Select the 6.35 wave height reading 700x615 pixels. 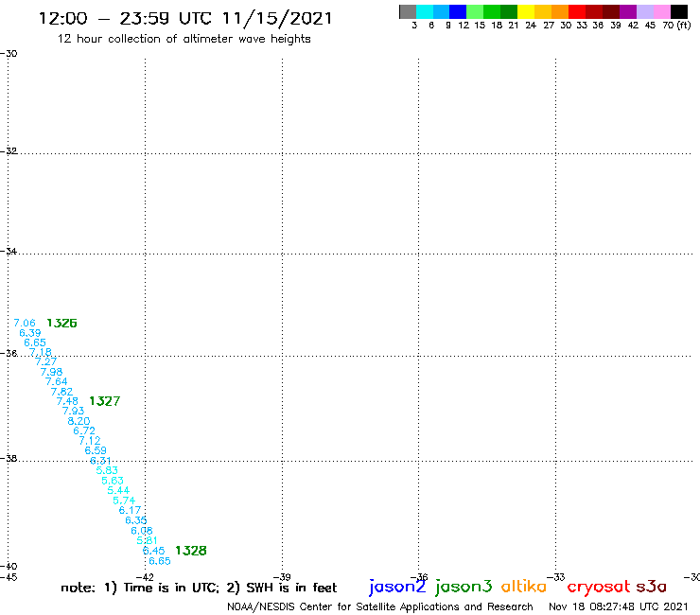[135, 520]
